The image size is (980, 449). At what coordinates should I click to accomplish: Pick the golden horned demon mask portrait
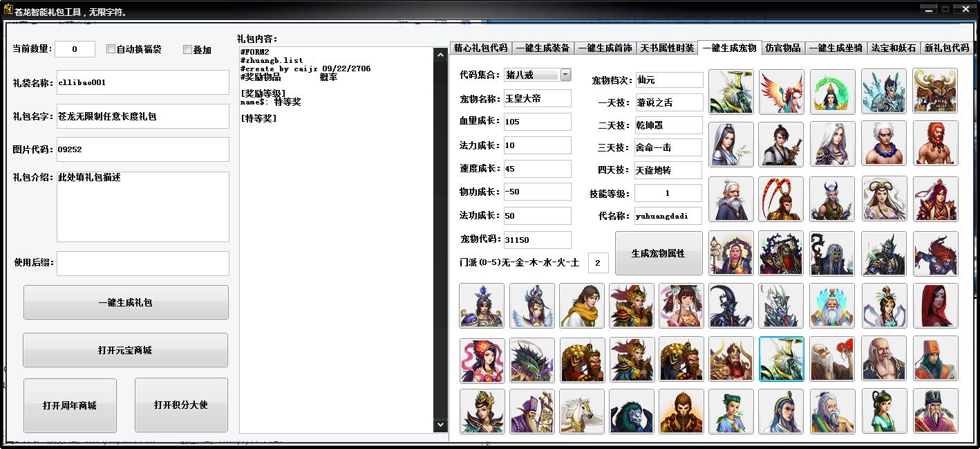pos(935,91)
